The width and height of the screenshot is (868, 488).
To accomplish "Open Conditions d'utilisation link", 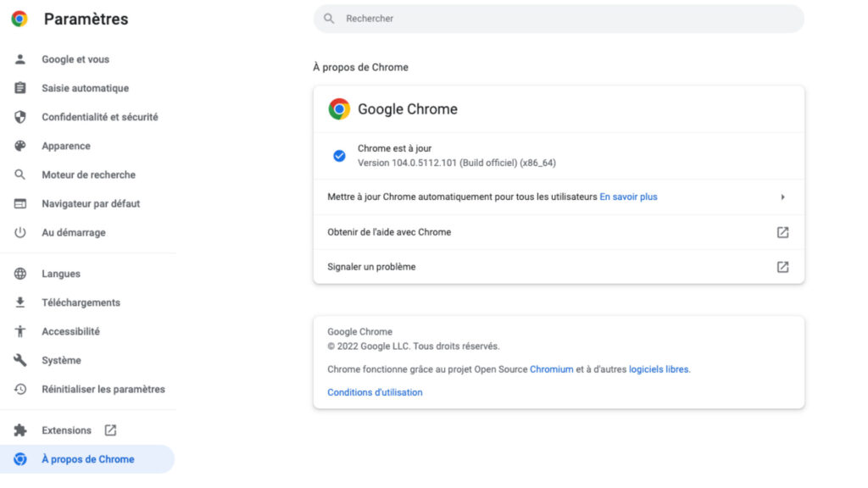I will [x=375, y=392].
